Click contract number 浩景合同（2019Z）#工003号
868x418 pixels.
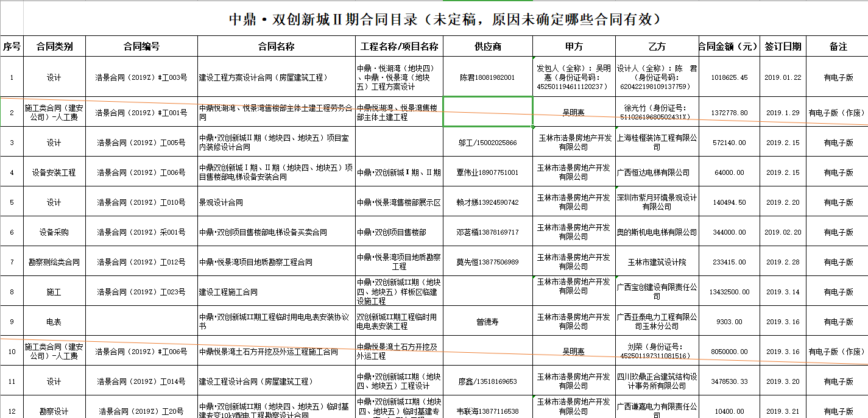click(141, 77)
